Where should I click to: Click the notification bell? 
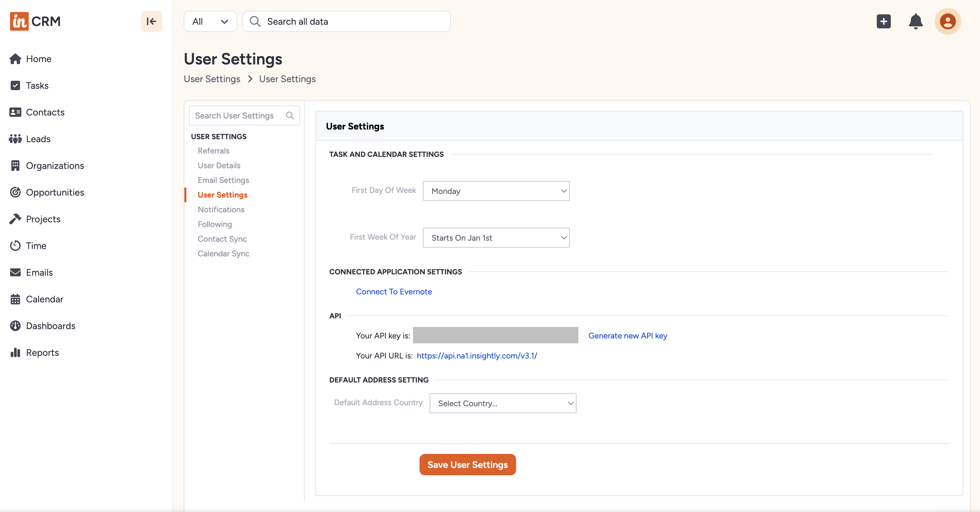pos(916,21)
